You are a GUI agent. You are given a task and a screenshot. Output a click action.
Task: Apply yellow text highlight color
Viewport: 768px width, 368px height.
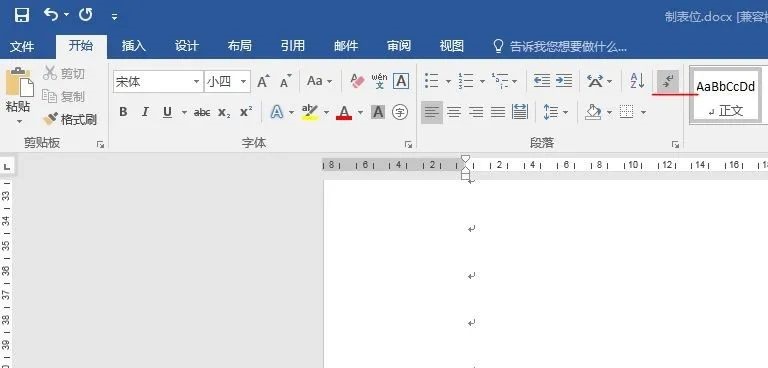310,113
